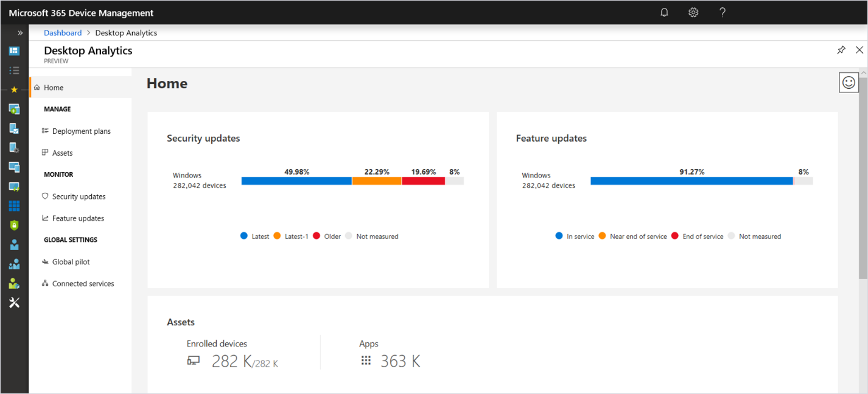Expand the left navigation rail chevron
The width and height of the screenshot is (868, 394).
[x=20, y=33]
